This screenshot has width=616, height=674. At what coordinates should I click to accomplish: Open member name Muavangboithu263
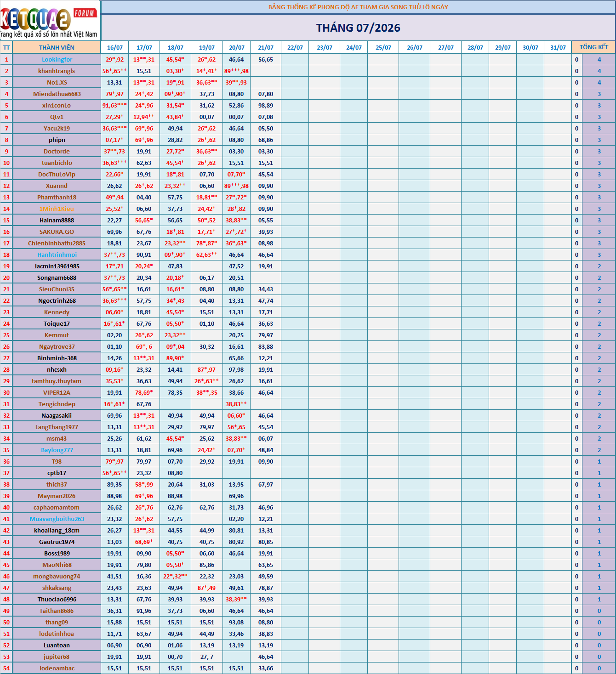tap(57, 519)
